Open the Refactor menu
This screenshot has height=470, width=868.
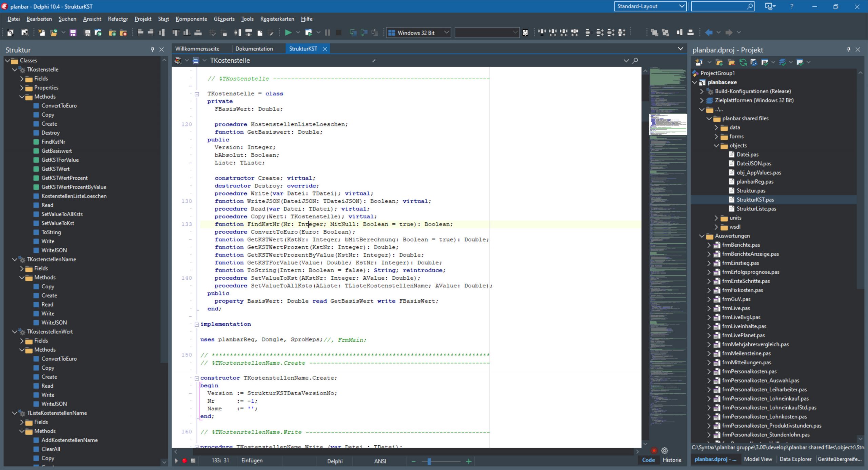pos(118,19)
